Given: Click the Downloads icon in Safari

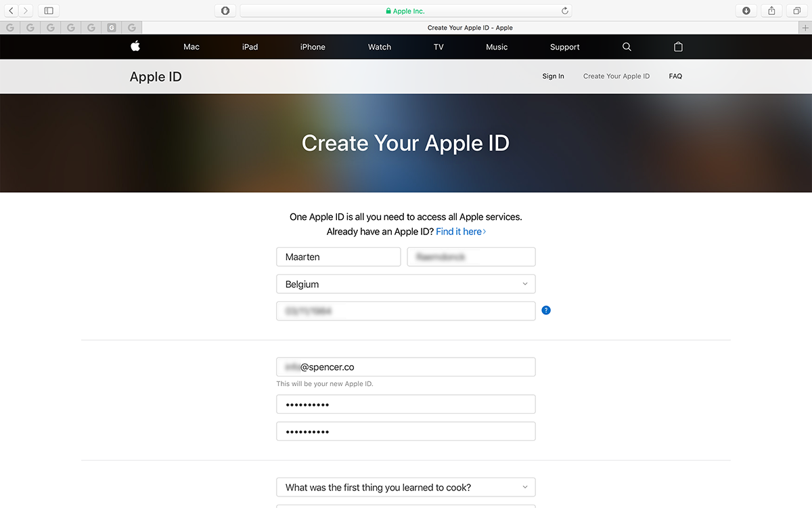Looking at the screenshot, I should [x=746, y=10].
